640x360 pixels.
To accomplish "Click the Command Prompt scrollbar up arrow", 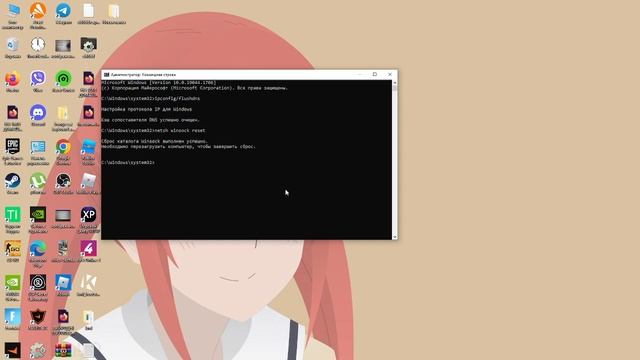I will 394,82.
